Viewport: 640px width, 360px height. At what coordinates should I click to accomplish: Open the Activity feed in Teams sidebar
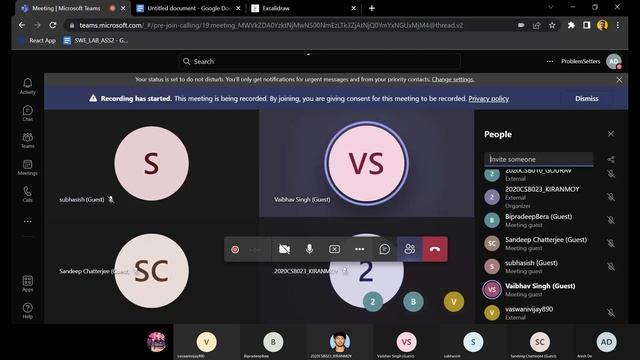27,86
